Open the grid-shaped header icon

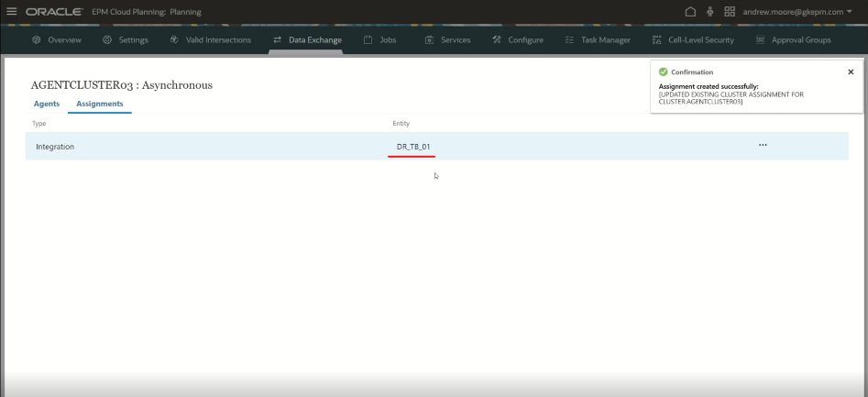(730, 12)
